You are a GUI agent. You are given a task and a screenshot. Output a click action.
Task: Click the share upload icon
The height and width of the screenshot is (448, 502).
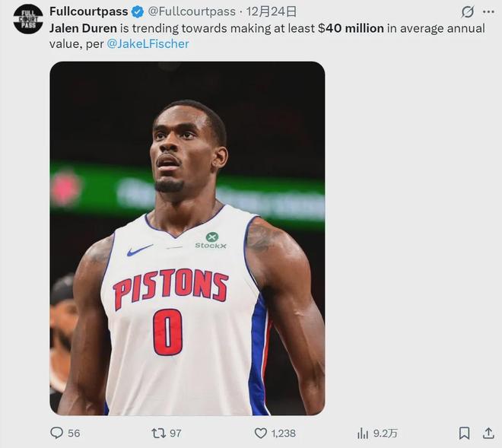click(x=487, y=433)
